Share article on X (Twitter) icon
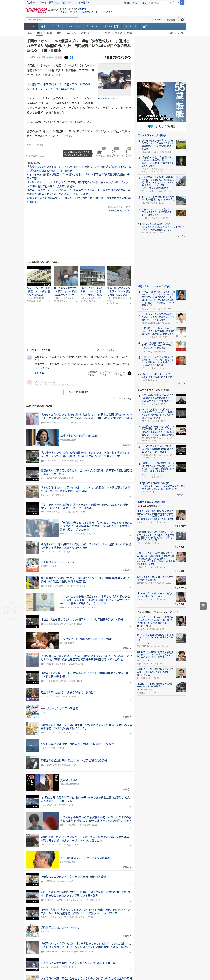Image resolution: width=210 pixels, height=980 pixels. pyautogui.click(x=66, y=57)
